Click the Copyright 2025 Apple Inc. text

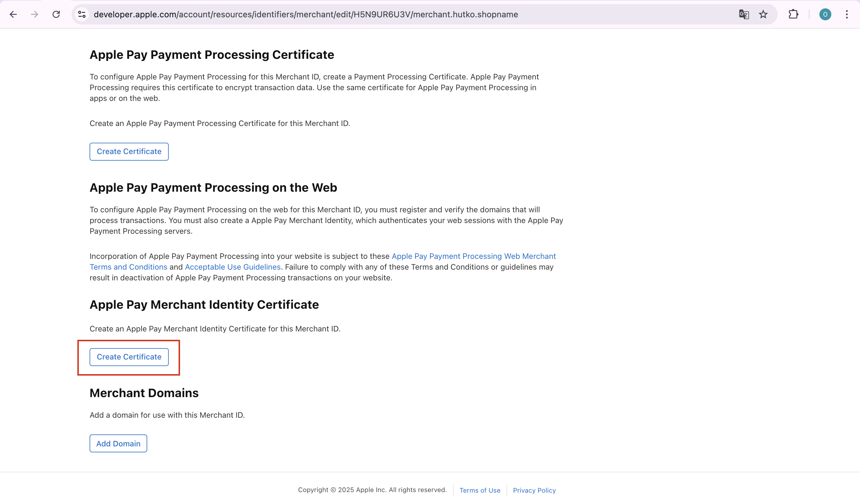[x=372, y=490]
